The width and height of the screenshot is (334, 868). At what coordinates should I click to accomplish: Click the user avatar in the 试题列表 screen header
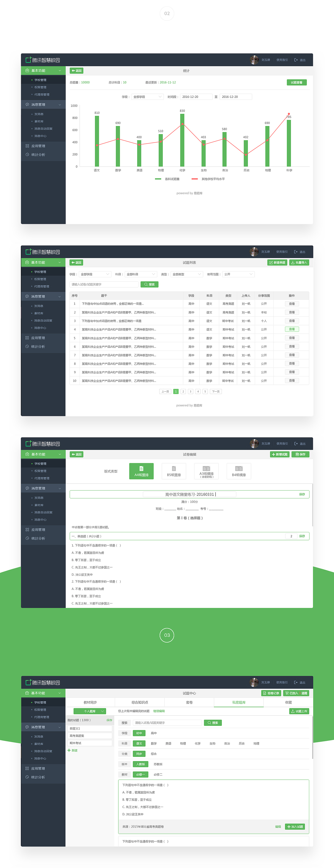[x=254, y=252]
